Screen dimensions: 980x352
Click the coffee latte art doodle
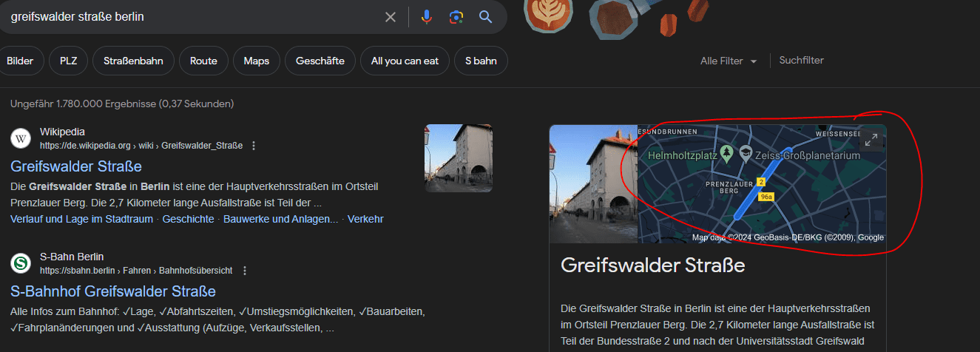point(550,16)
